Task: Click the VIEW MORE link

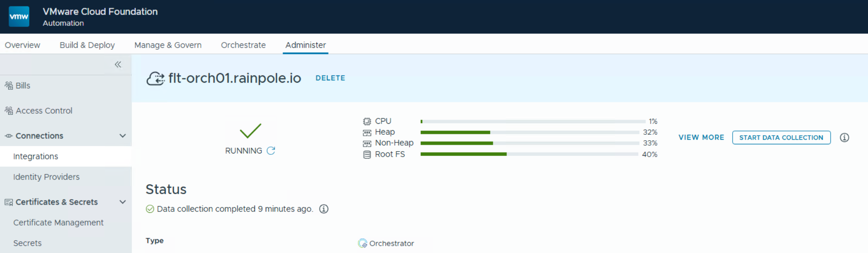Action: pyautogui.click(x=701, y=137)
